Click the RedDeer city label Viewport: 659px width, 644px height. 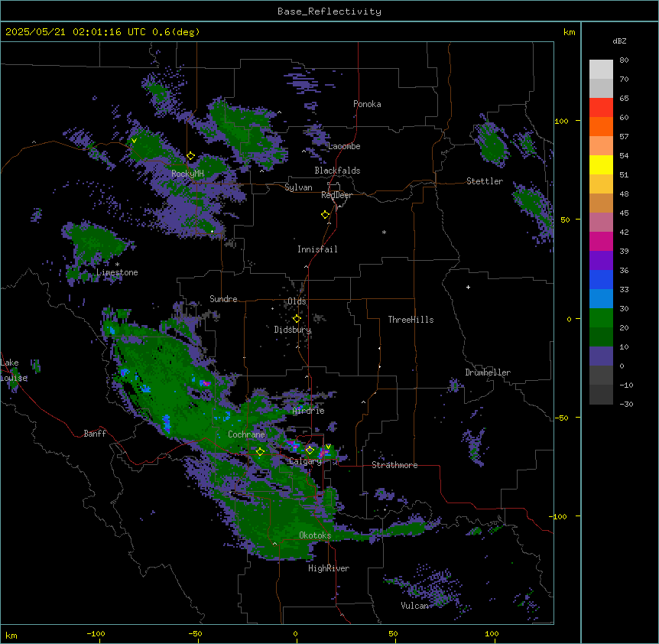click(336, 195)
